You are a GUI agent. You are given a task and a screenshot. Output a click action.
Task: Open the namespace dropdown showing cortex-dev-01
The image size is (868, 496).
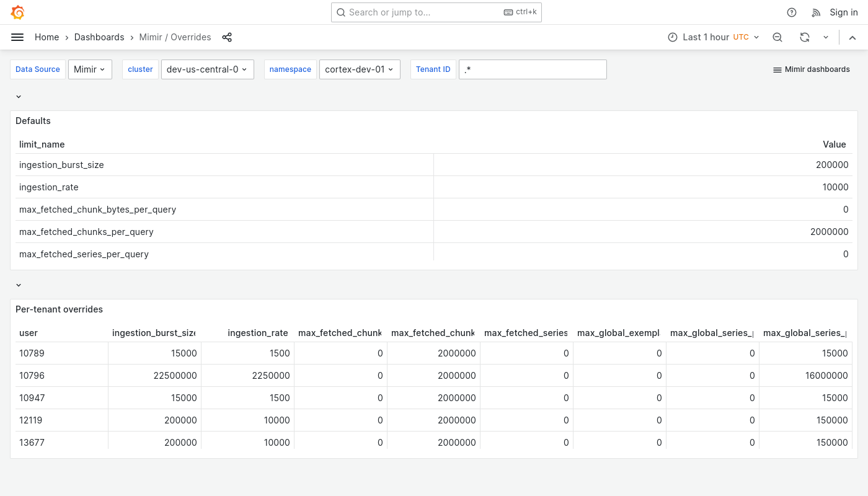[x=360, y=69]
